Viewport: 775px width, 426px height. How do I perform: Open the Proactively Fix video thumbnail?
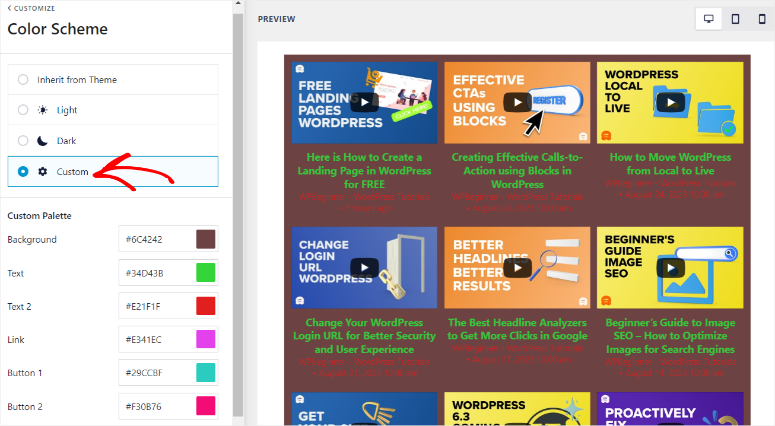click(x=670, y=409)
